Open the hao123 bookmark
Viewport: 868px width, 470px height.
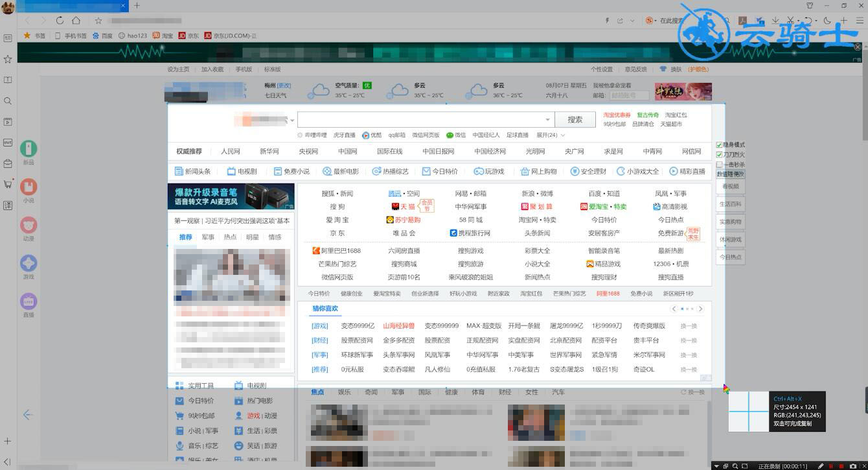tap(133, 36)
